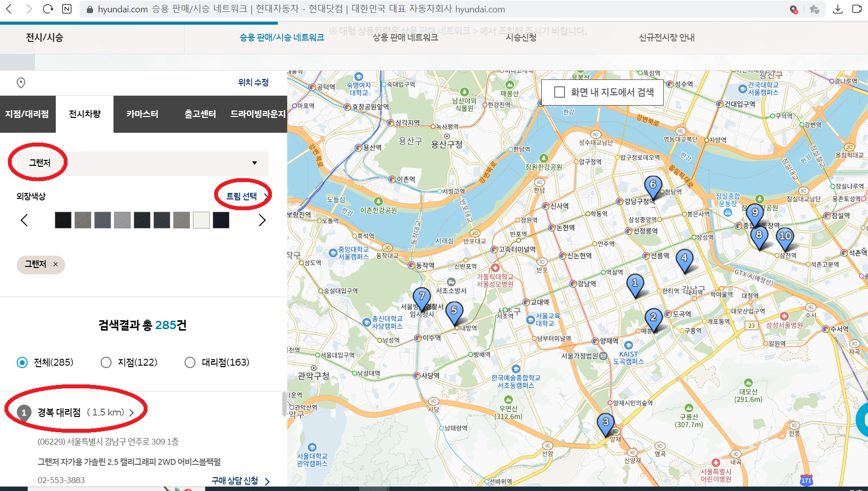Image resolution: width=868 pixels, height=491 pixels.
Task: Click map marker number 6 near 청담역
Action: pyautogui.click(x=653, y=184)
